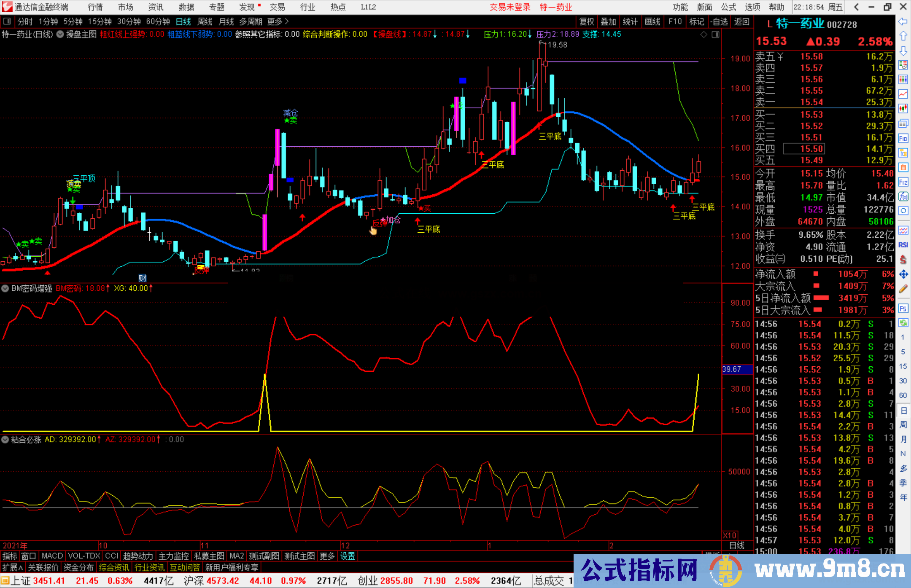Expand the 更多 period options arrow
The width and height of the screenshot is (911, 588).
278,21
